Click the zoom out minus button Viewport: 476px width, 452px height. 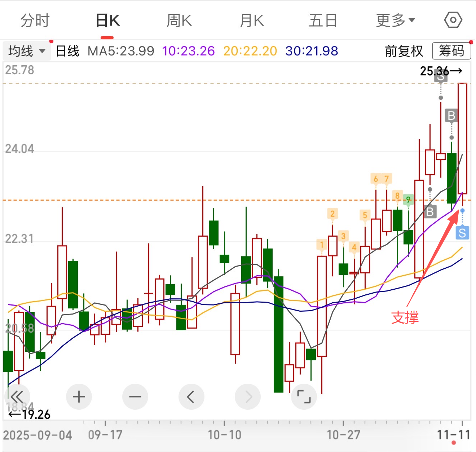tap(135, 397)
